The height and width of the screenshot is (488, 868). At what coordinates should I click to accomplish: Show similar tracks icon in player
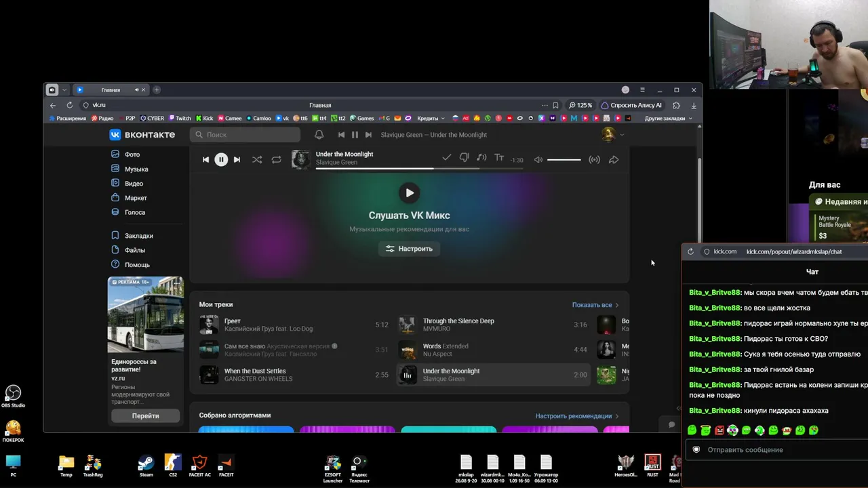[481, 158]
